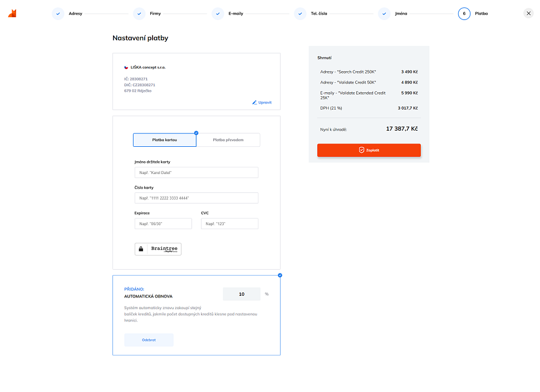Click the Braintree security badge
This screenshot has height=392, width=540.
coord(158,249)
